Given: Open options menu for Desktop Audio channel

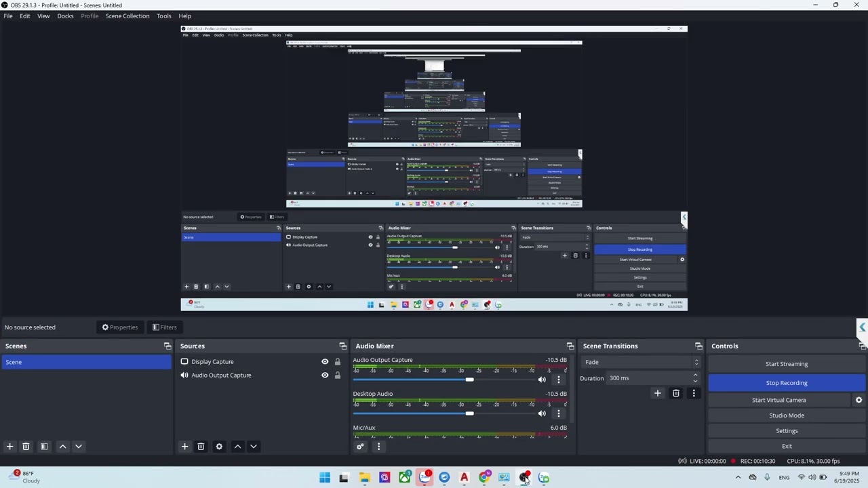Looking at the screenshot, I should point(559,413).
